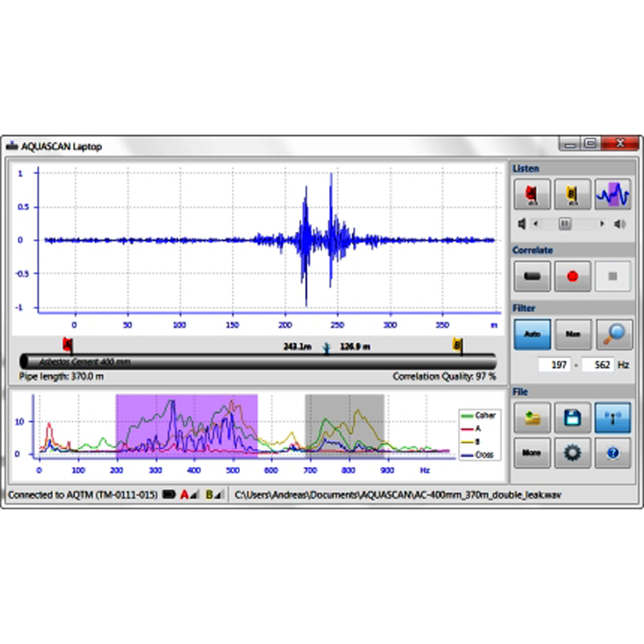Screen dimensions: 644x644
Task: Click the grey band in spectrum
Action: (x=345, y=426)
